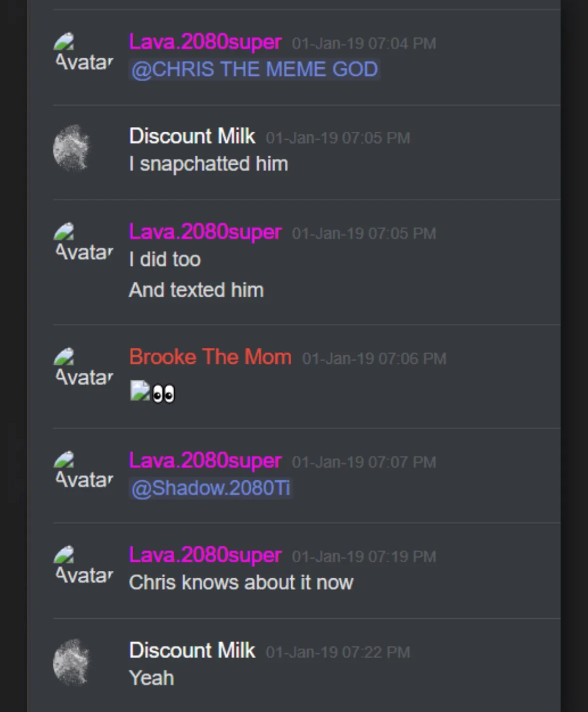
Task: Select the 'I snapchatted him' message text
Action: (x=208, y=164)
